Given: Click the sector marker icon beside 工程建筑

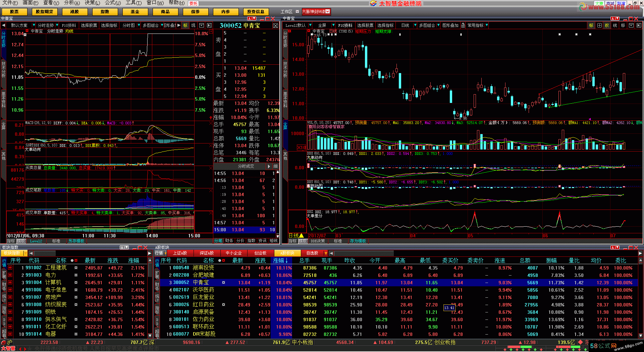Looking at the screenshot, I should coord(76,268).
